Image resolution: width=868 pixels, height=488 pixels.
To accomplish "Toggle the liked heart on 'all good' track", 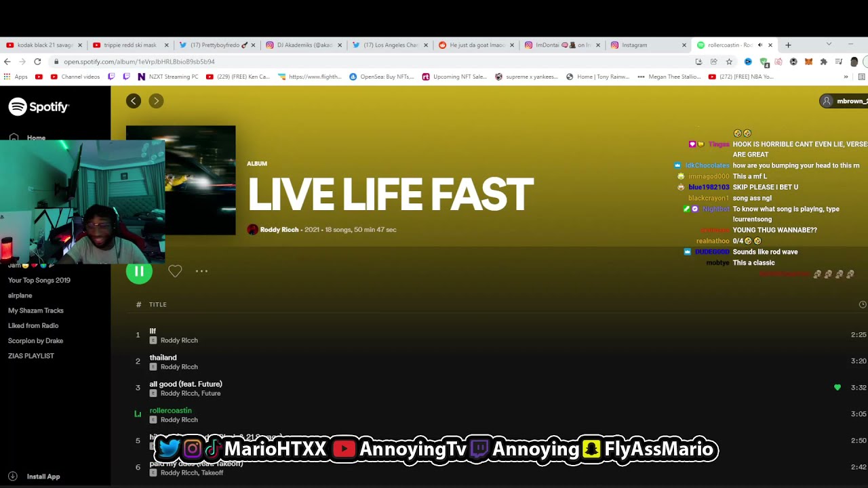I will (x=837, y=388).
